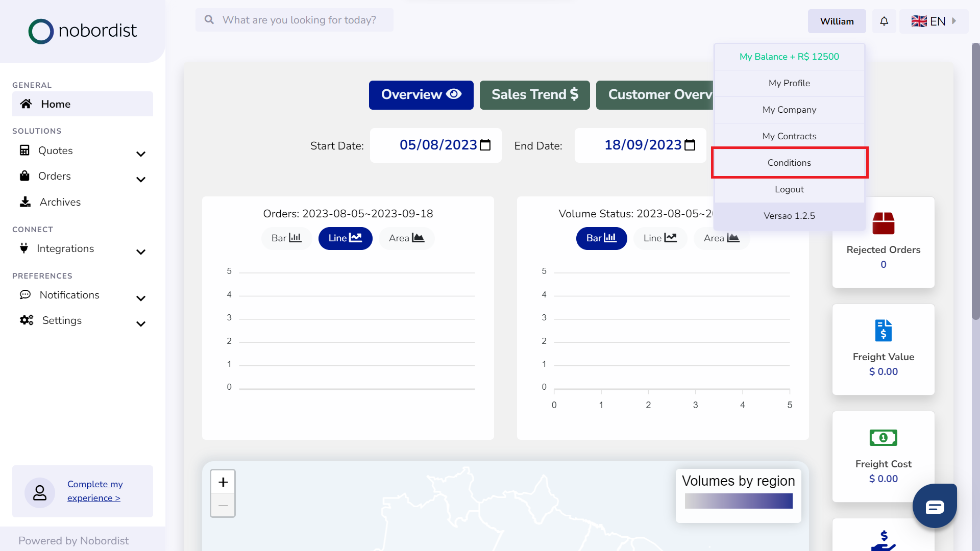Switch Volume Status chart to Line view
This screenshot has height=551, width=980.
click(659, 238)
